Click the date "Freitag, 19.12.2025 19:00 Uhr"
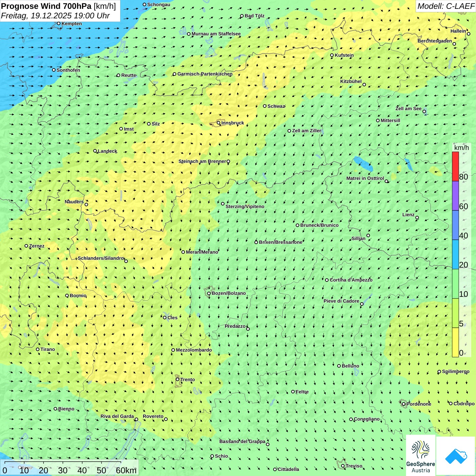 (55, 16)
